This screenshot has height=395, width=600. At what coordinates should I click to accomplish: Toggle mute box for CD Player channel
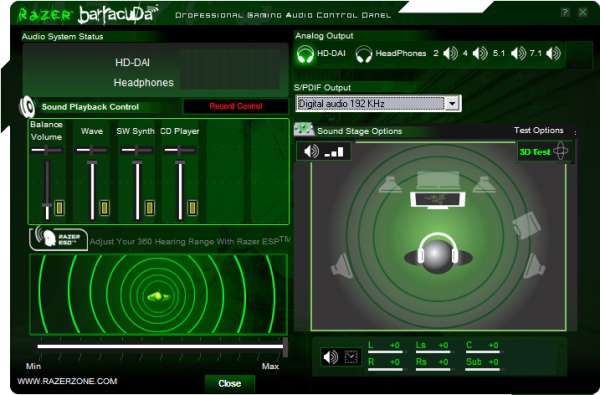coord(192,208)
